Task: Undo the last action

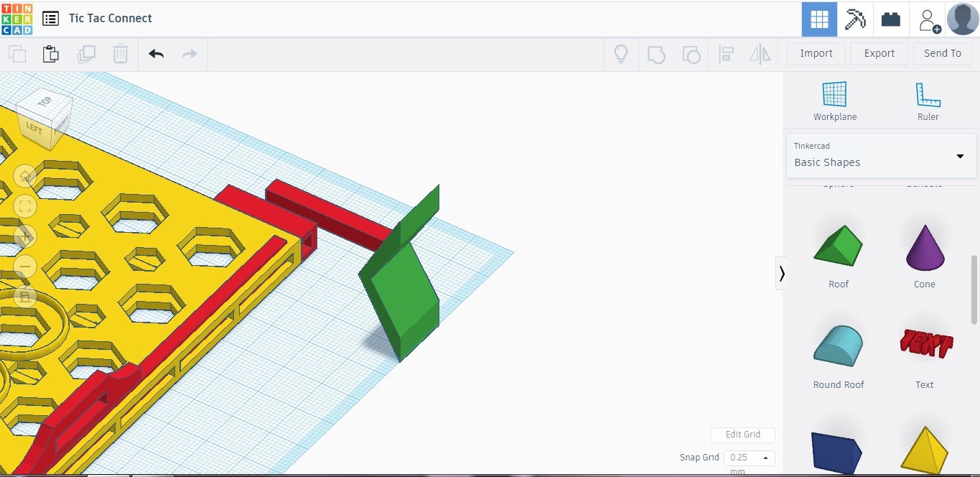Action: (x=156, y=54)
